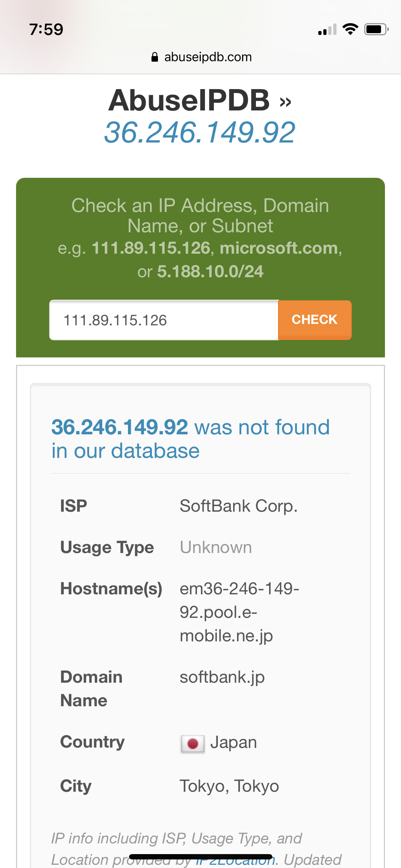Tap the battery status icon

376,29
